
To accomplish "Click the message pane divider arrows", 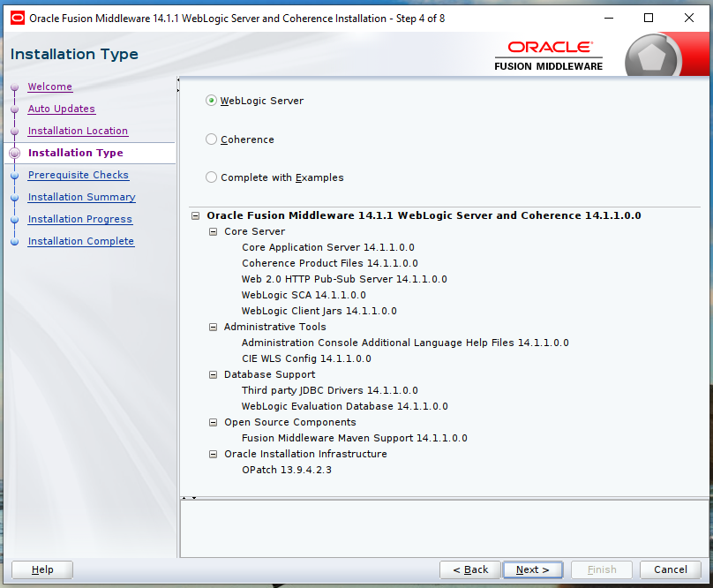I will pos(189,498).
